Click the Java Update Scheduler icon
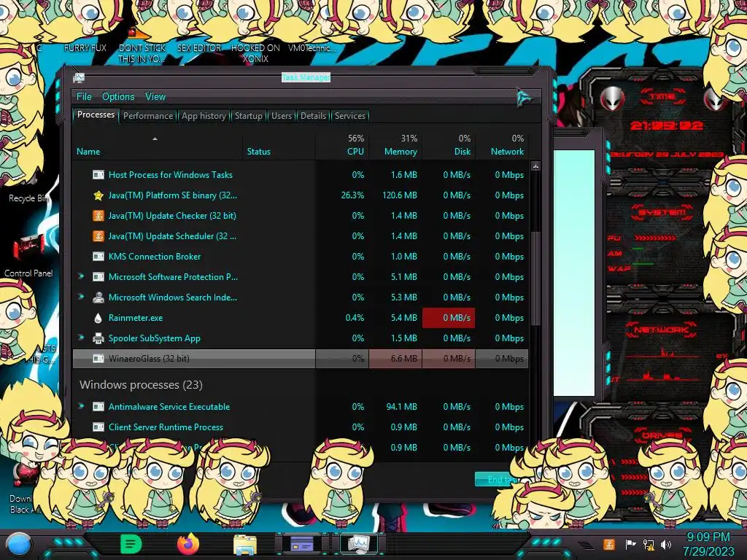 [98, 236]
